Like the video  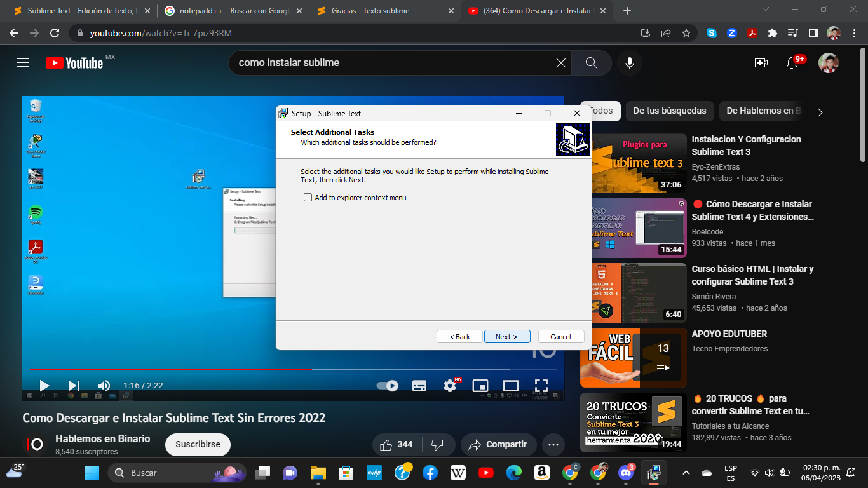pos(397,445)
